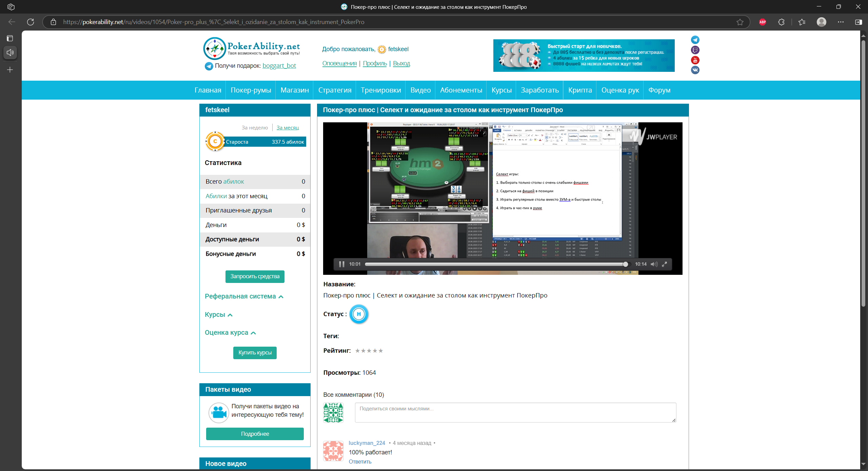Open the VK social icon

(695, 70)
